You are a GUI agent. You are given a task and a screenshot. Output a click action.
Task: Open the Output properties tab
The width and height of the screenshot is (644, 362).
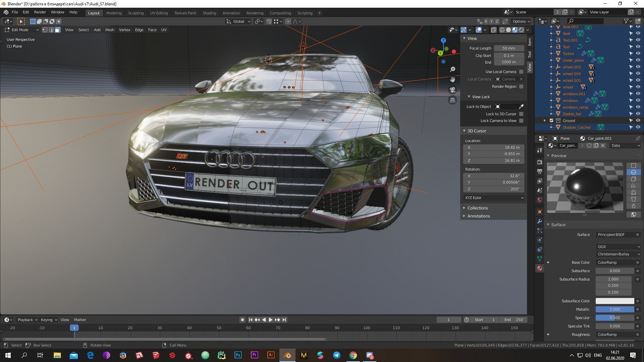(539, 172)
